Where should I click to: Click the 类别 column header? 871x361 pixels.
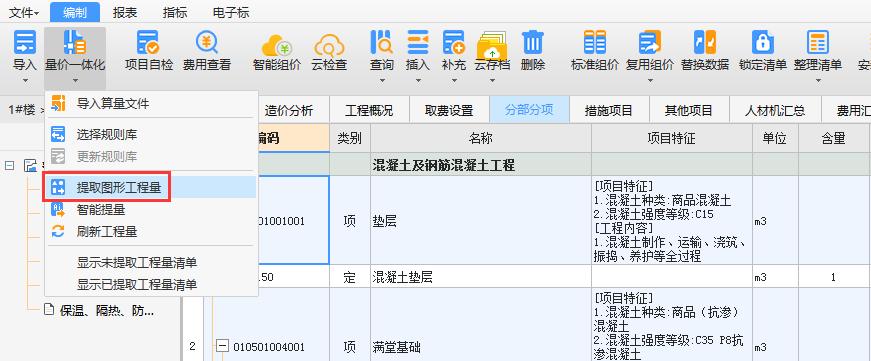(x=350, y=138)
